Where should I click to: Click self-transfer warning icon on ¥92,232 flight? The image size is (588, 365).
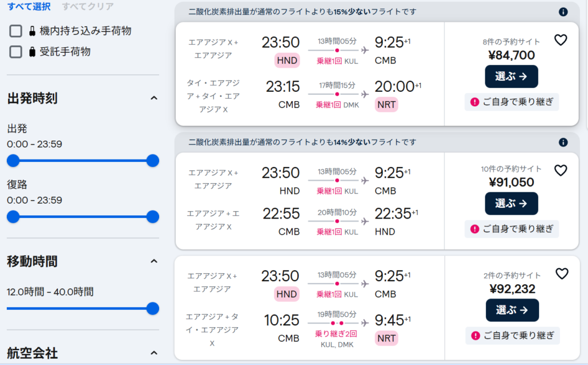[475, 336]
